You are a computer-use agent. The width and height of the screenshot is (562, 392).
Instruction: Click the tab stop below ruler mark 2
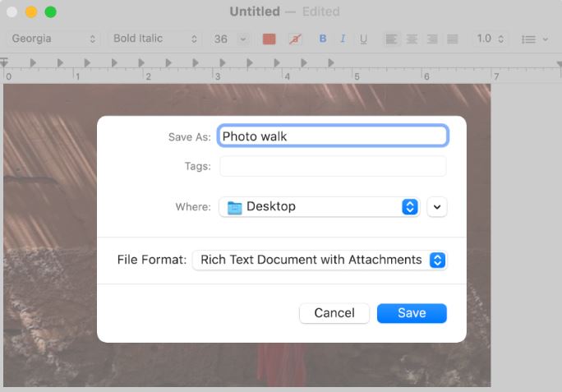tap(141, 62)
